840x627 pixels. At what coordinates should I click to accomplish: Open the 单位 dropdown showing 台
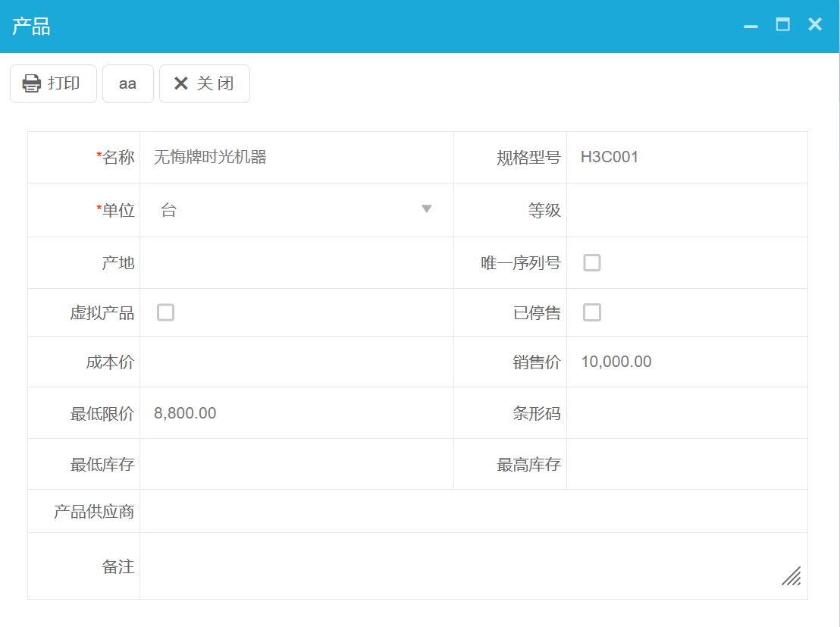[296, 210]
